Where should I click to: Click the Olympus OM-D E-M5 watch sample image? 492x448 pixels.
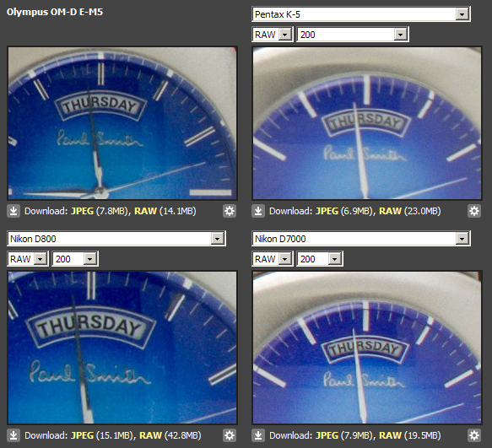122,123
